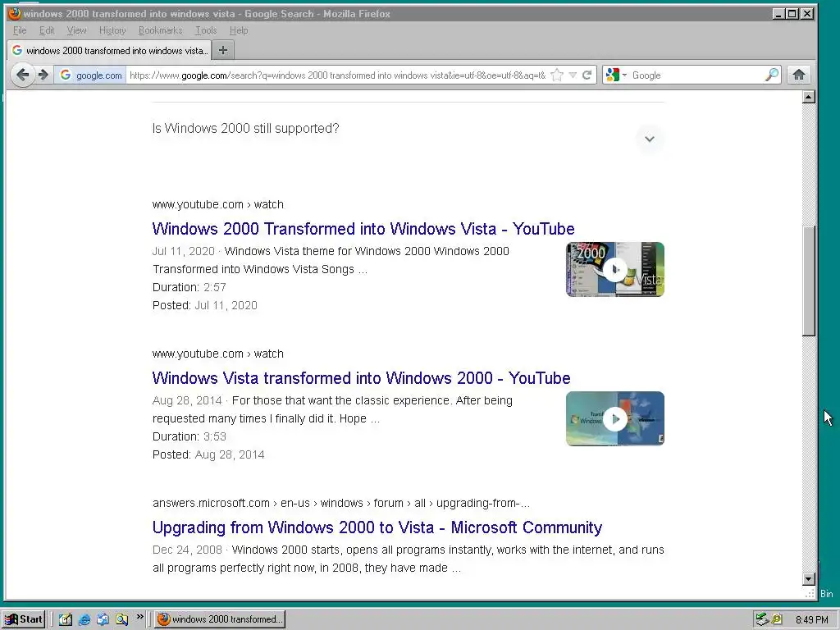Click the search magnifier in search box
The image size is (840, 630).
tap(772, 75)
